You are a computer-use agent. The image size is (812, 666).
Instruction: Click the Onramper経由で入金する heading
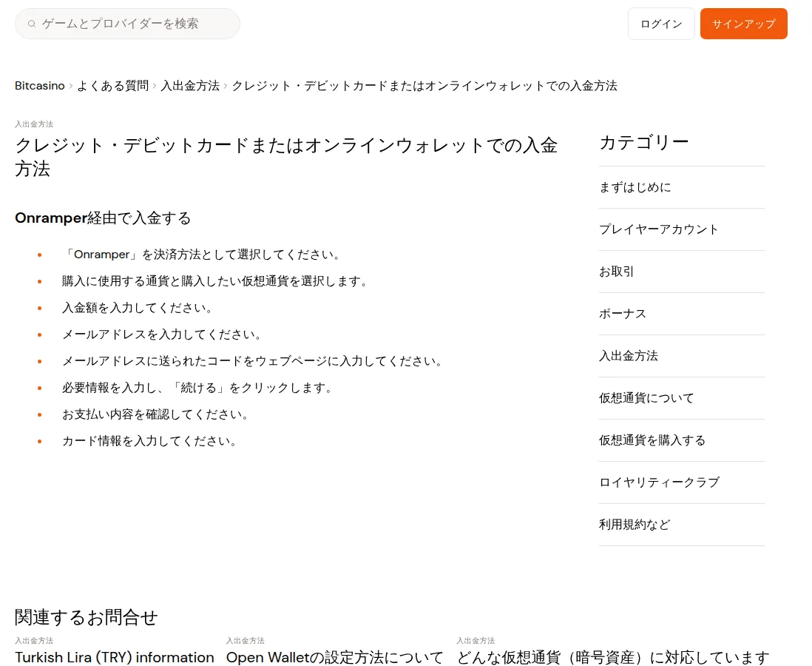(103, 218)
